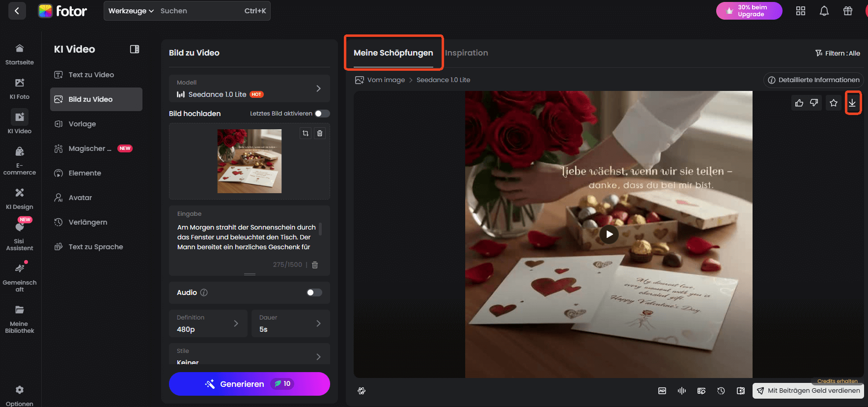Toggle Letztes Bild aktivieren switch
This screenshot has height=407, width=868.
(322, 114)
